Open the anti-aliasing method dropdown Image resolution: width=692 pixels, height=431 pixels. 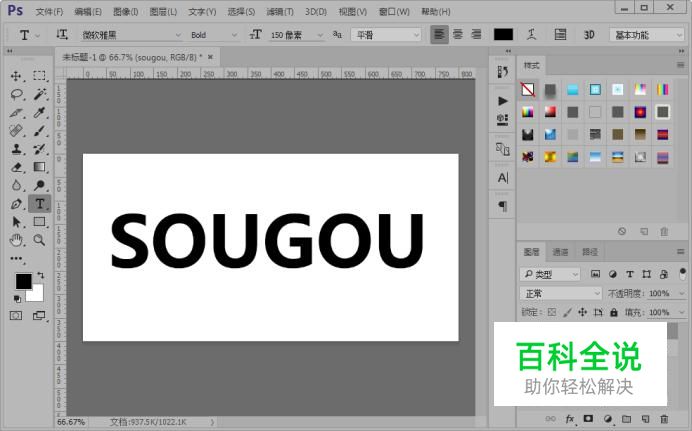pos(386,35)
